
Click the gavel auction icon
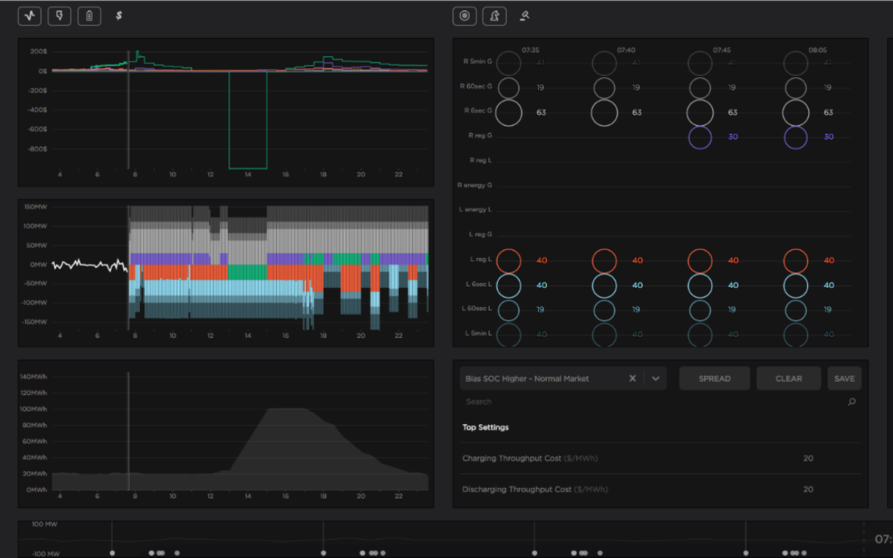[x=525, y=16]
